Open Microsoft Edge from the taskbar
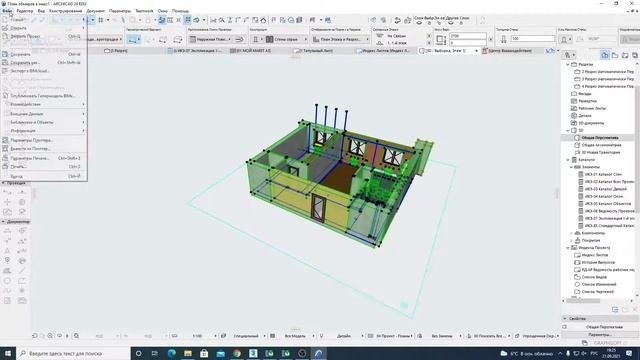640x360 pixels. [171, 353]
